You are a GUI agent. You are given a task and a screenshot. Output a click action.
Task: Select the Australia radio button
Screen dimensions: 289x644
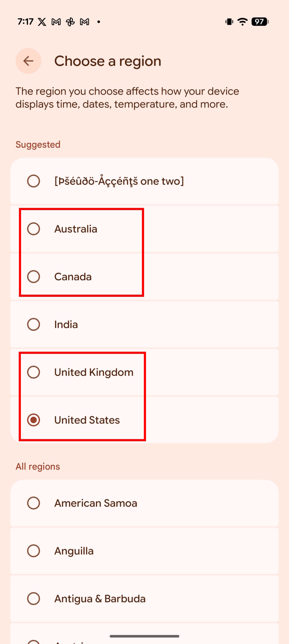coord(34,229)
